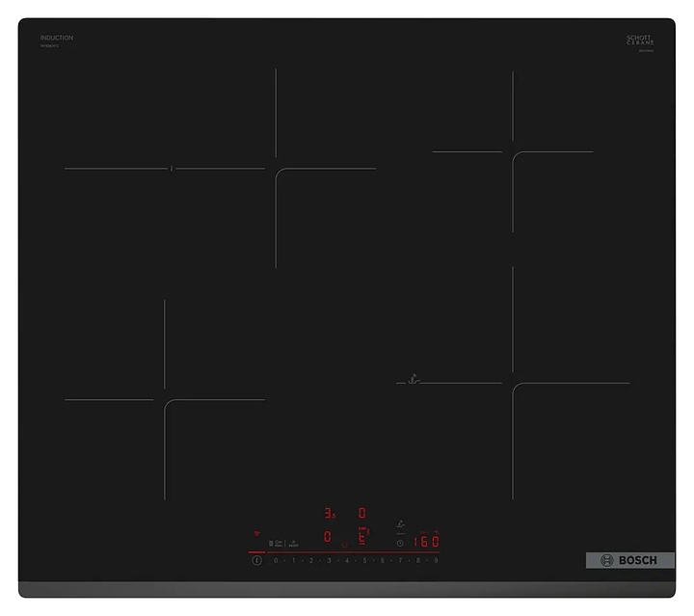The image size is (694, 616).
Task: Select rear-left zone display showing 3
Action: [x=329, y=513]
